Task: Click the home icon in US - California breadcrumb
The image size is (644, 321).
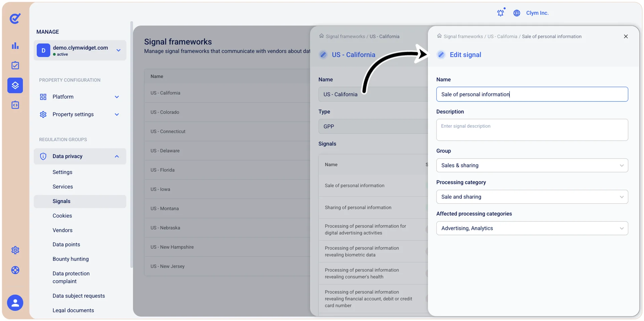Action: coord(321,36)
